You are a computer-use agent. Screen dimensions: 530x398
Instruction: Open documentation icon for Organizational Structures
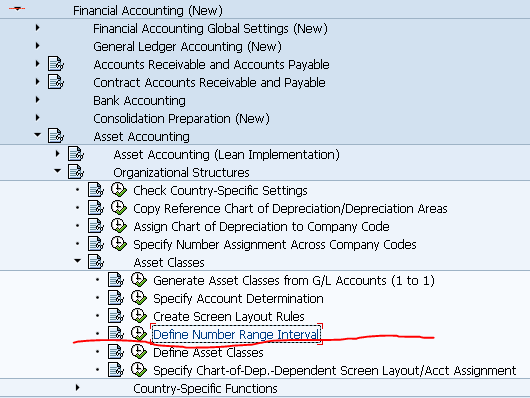[x=76, y=172]
